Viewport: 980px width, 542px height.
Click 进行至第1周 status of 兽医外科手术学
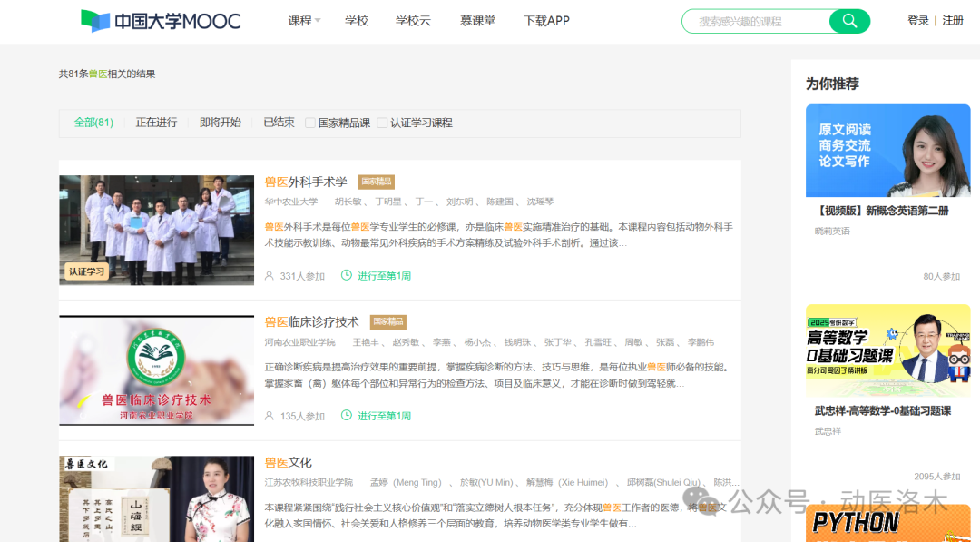384,276
